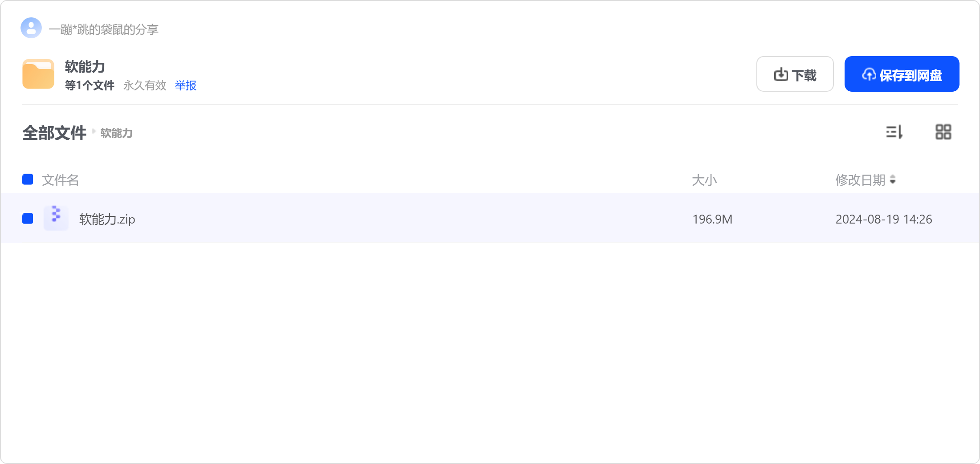The height and width of the screenshot is (464, 980).
Task: Click download arrow icon in 下载 button
Action: point(781,74)
